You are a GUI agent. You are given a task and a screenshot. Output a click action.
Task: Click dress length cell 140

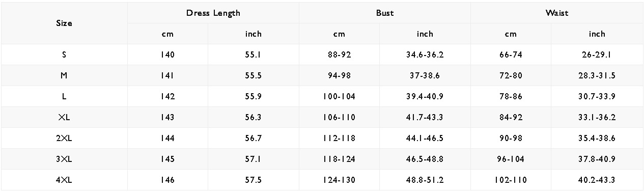167,54
